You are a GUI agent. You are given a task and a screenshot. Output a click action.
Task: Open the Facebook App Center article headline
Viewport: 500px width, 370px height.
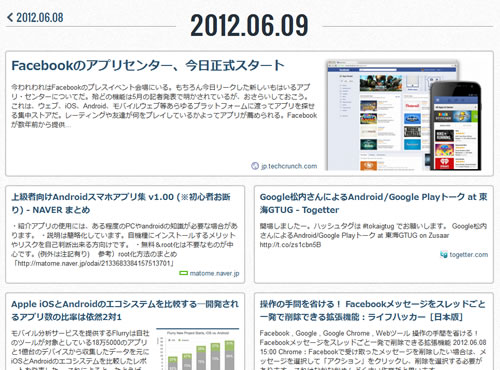[148, 66]
